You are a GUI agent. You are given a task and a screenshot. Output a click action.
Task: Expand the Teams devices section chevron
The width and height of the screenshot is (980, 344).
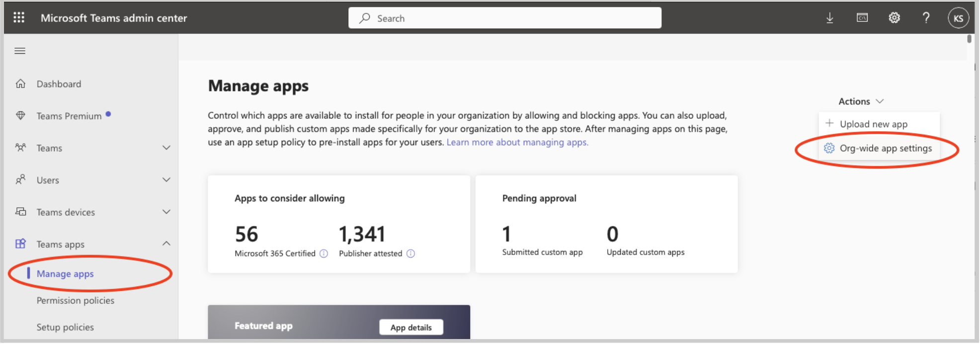point(166,212)
